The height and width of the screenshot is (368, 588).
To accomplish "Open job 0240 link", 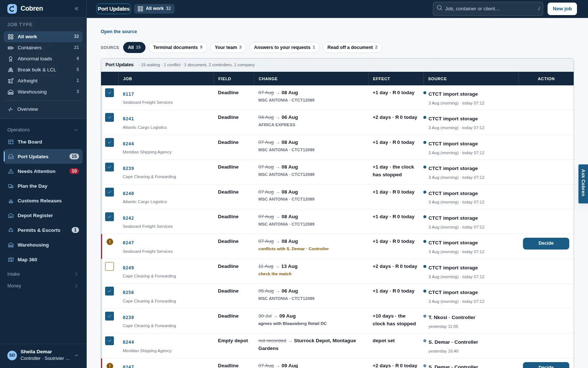I will coord(128,194).
